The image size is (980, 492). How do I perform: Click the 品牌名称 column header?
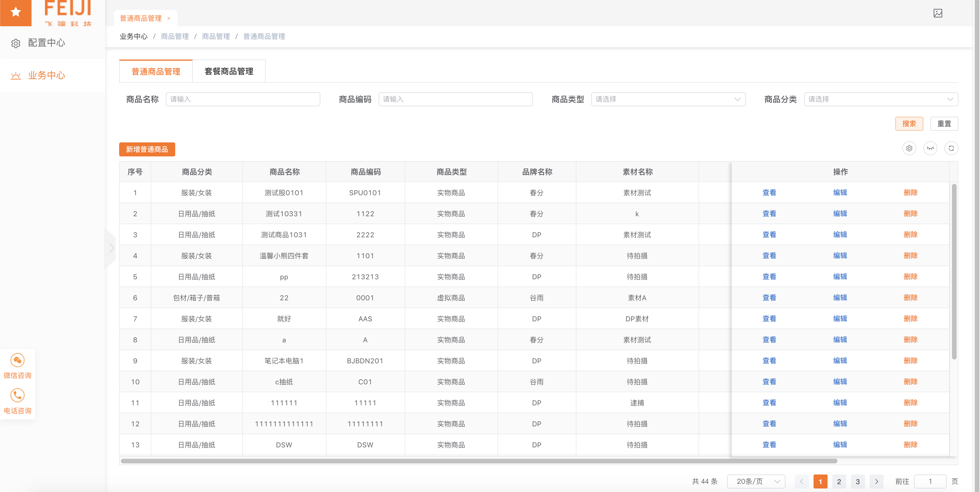[537, 172]
